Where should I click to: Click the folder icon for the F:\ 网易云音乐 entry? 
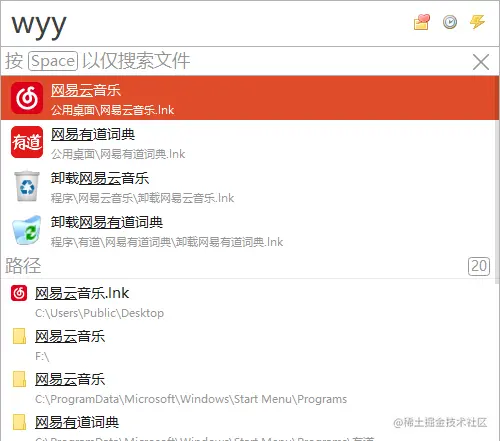click(x=19, y=336)
